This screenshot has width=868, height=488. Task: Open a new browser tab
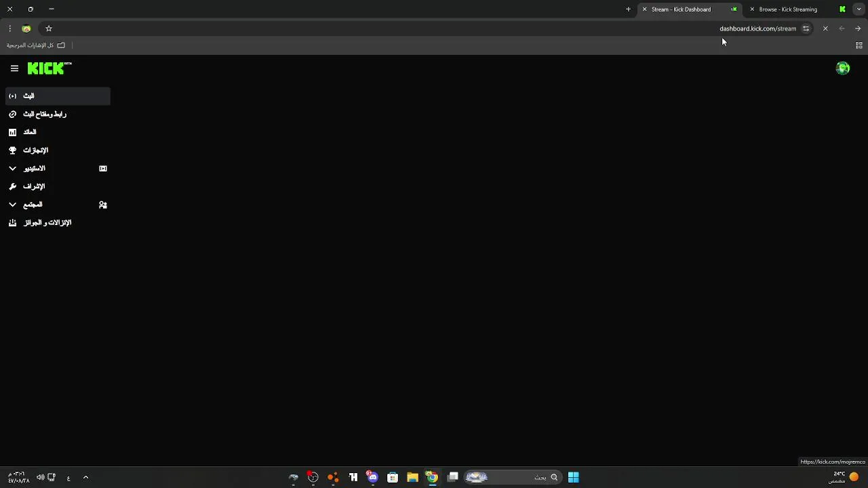pos(628,9)
